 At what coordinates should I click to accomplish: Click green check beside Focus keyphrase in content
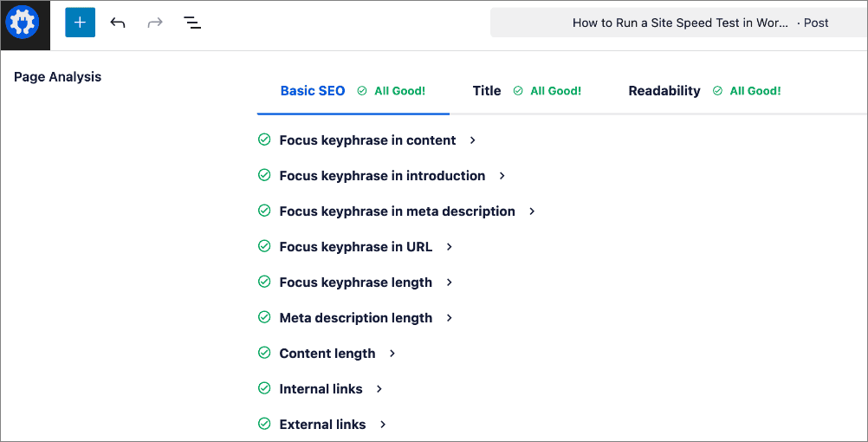264,140
